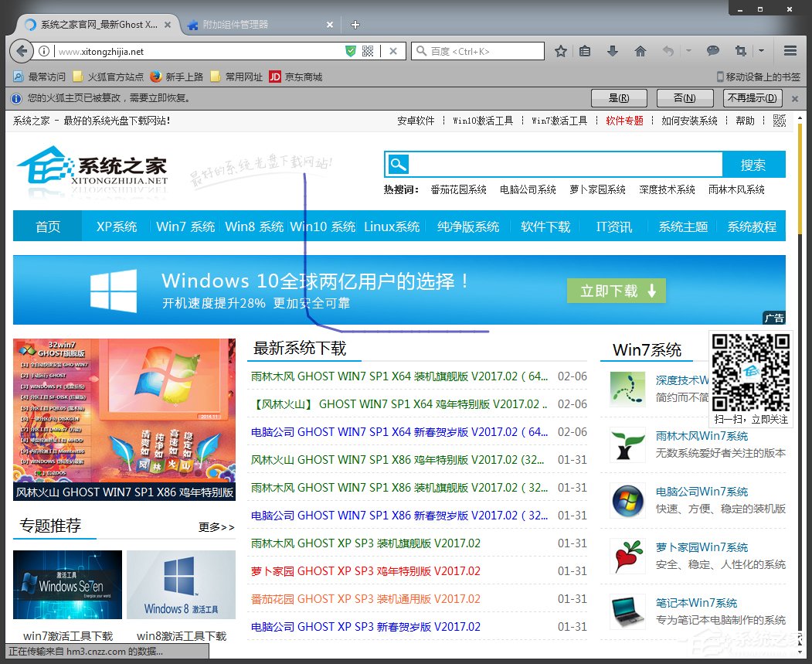Click the 移动设备上的书签 phone icon
This screenshot has width=812, height=664.
click(x=720, y=77)
